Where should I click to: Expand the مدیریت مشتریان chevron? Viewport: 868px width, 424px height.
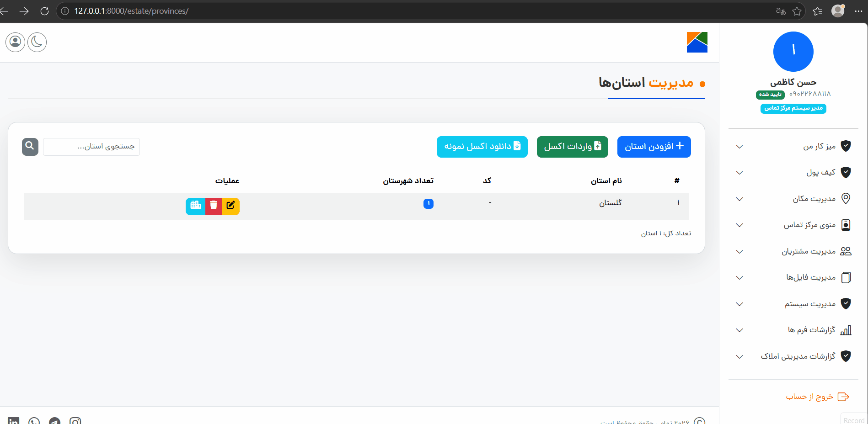click(x=739, y=252)
